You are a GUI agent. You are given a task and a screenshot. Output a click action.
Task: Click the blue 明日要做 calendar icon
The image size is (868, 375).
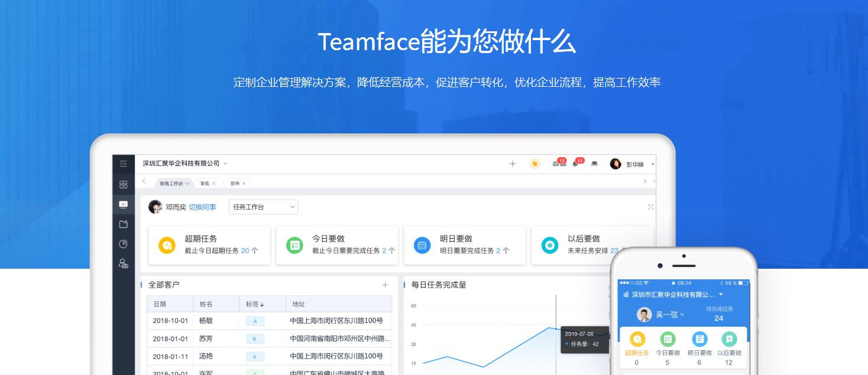point(422,245)
